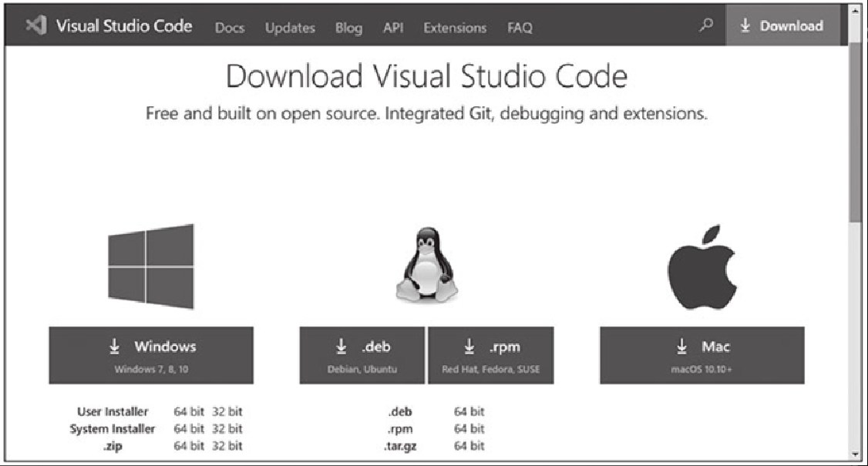The height and width of the screenshot is (466, 868).
Task: Select the Linux .deb 64 bit link
Action: [x=469, y=411]
